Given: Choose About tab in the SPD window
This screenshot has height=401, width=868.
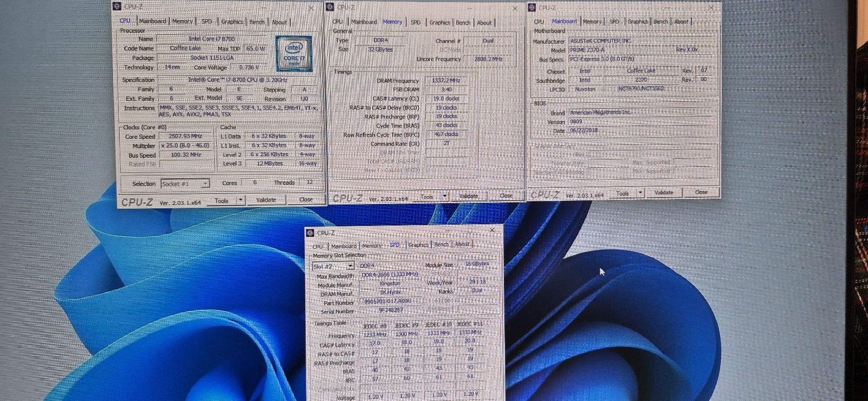Looking at the screenshot, I should click(x=462, y=244).
